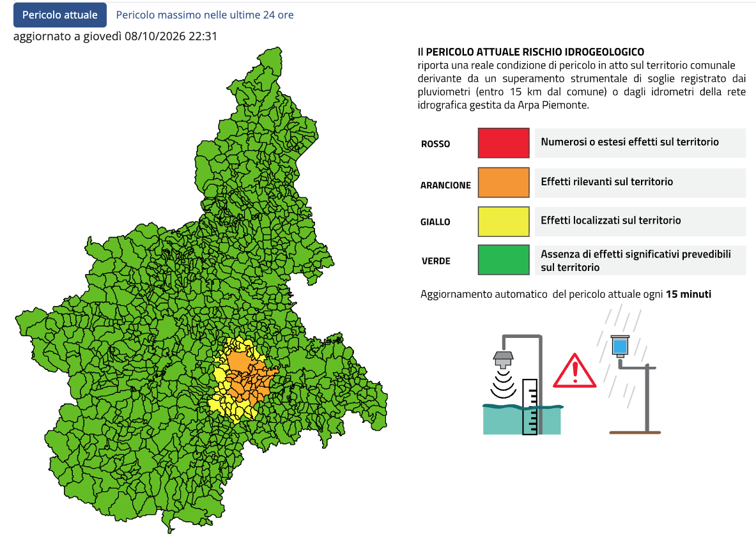This screenshot has height=536, width=756.
Task: Click the green VERDE color swatch
Action: click(504, 260)
